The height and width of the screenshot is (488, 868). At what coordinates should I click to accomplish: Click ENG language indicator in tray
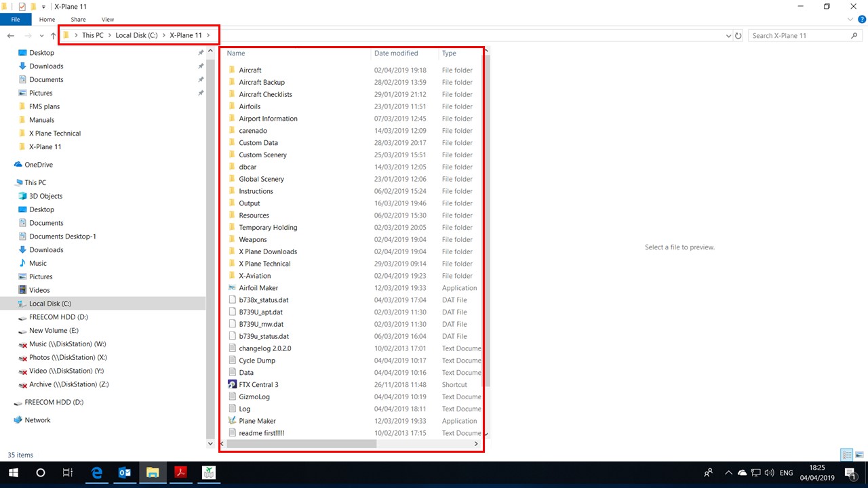787,472
